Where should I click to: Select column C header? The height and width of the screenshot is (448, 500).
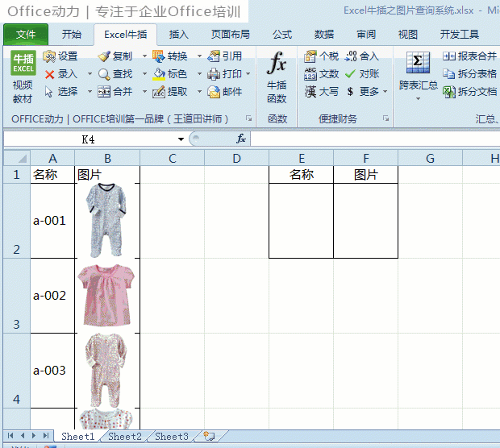(173, 158)
